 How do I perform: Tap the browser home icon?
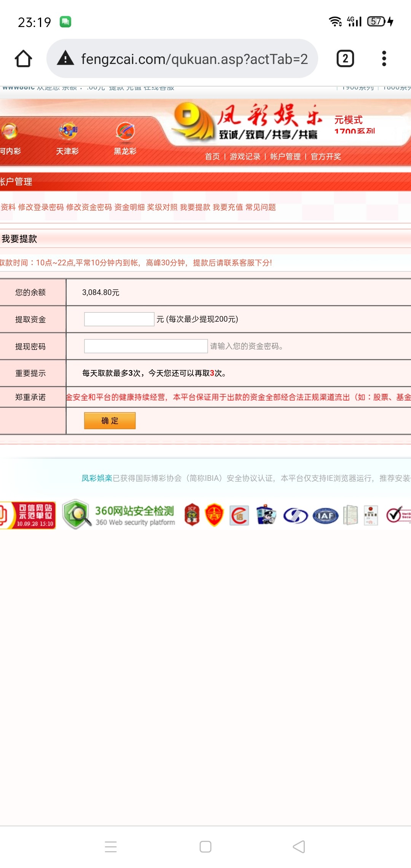tap(23, 59)
